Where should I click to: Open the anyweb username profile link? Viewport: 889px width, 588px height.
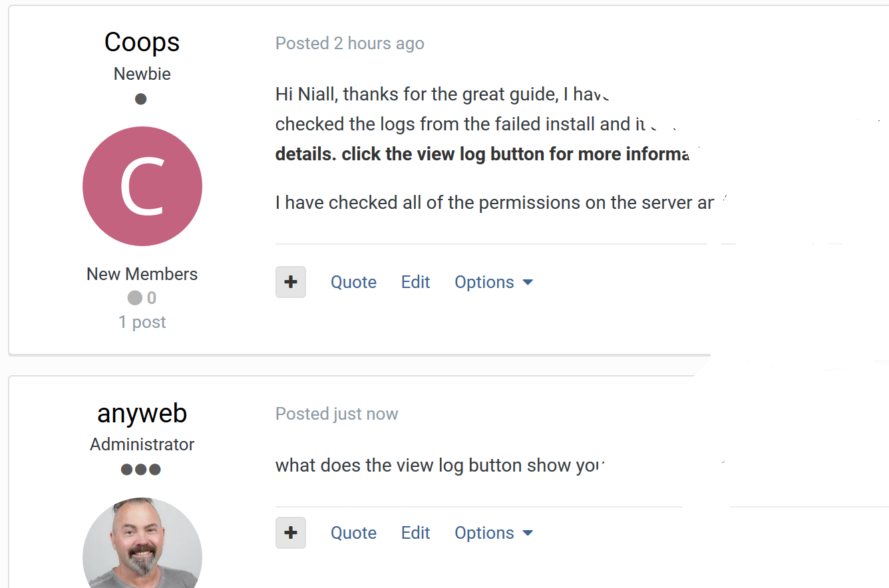[x=142, y=413]
